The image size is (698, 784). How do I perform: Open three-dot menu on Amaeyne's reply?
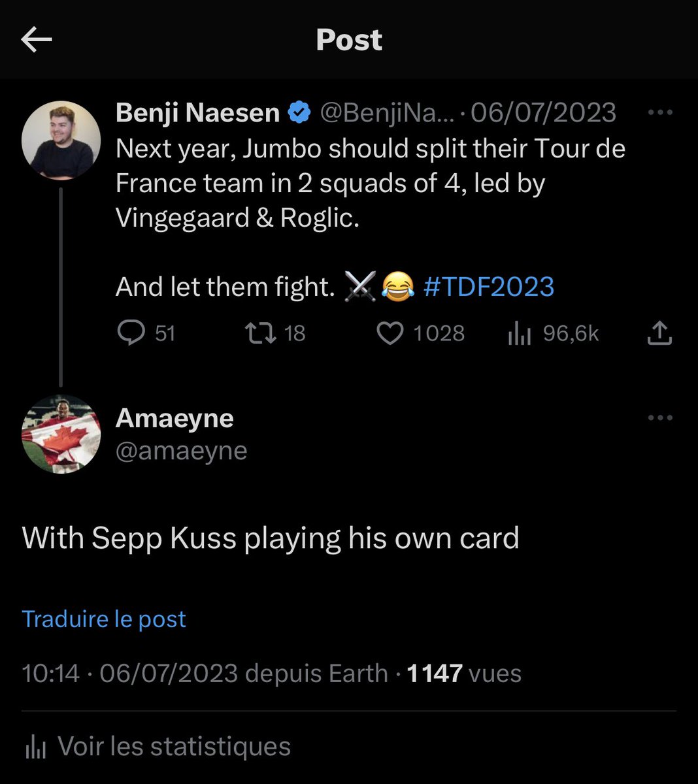click(x=660, y=418)
